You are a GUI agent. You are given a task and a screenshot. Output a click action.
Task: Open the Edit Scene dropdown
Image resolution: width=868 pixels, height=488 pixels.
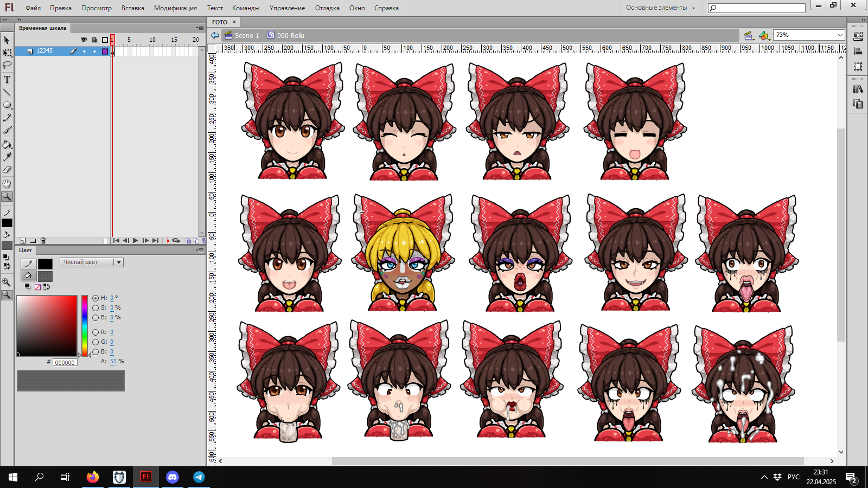(x=749, y=36)
